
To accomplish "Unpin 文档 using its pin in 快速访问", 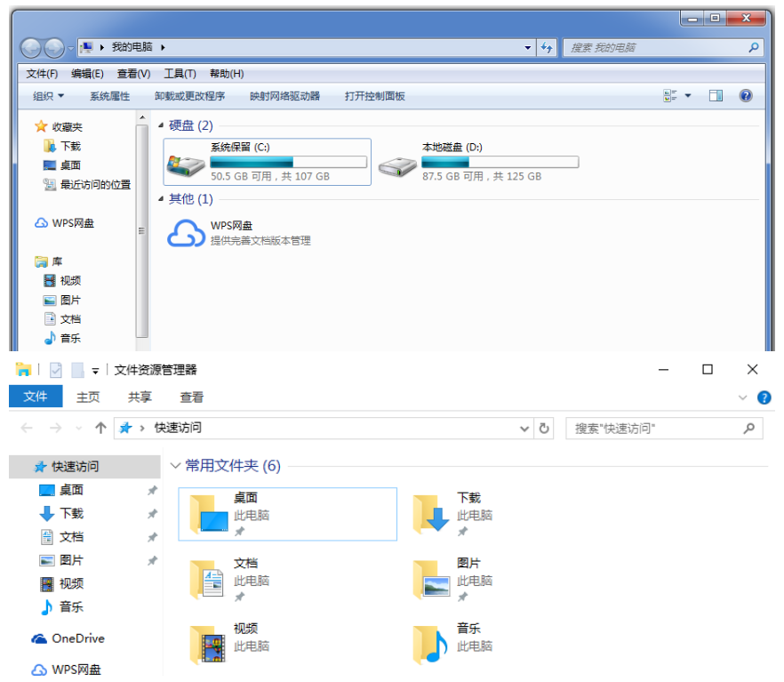I will tap(152, 537).
